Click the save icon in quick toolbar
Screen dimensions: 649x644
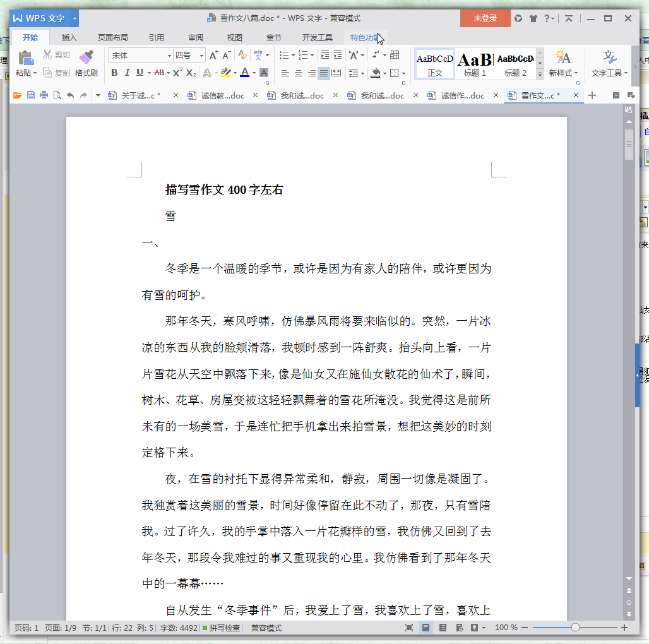[x=31, y=95]
